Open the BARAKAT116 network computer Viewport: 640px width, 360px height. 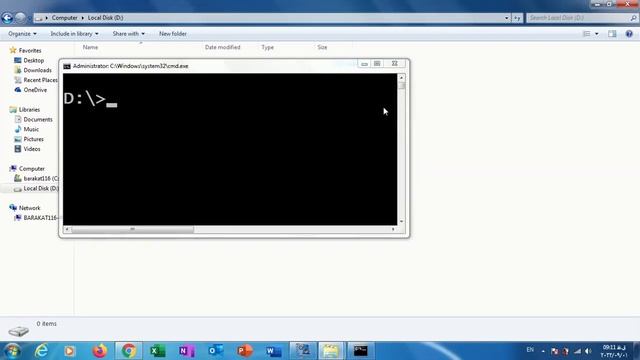point(40,218)
